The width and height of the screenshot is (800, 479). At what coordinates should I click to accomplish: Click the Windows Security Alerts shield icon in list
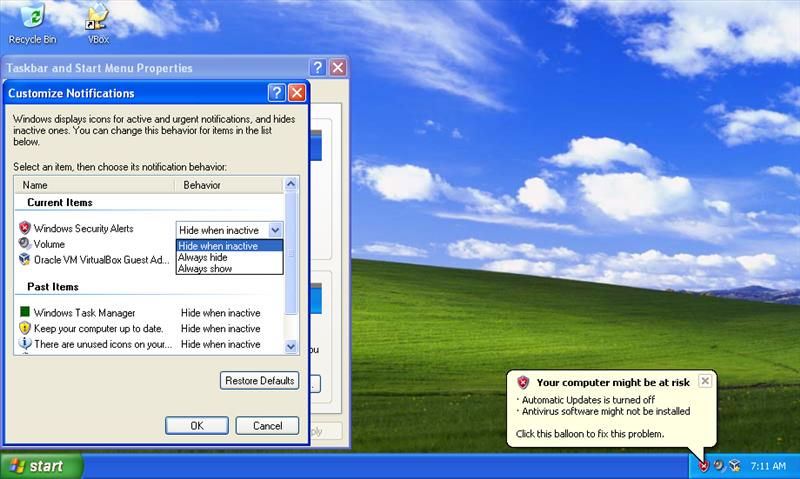point(24,228)
